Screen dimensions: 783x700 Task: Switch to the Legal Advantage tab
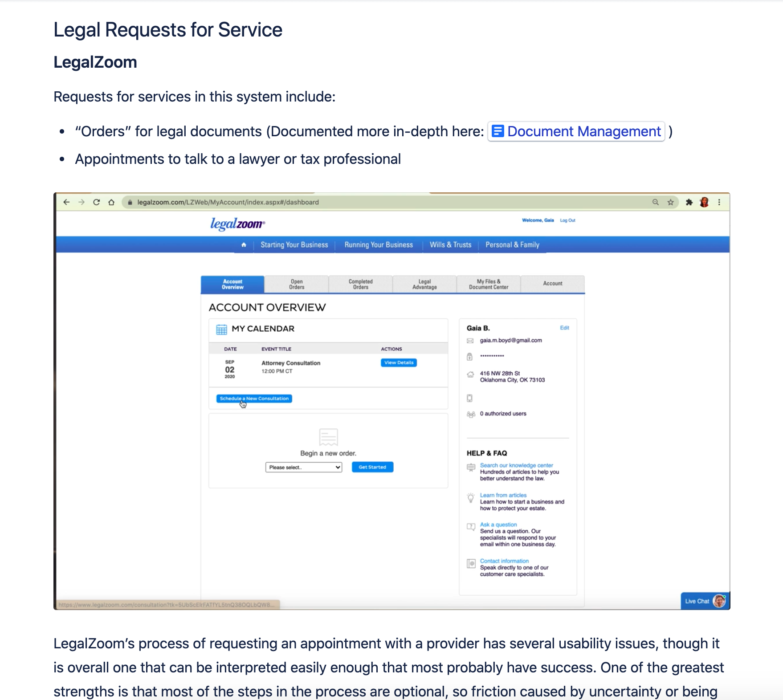click(x=424, y=284)
